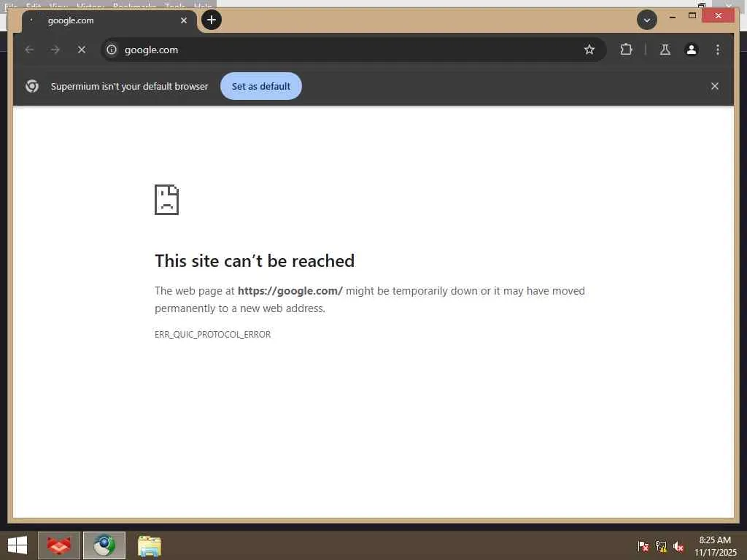Click the back navigation arrow
This screenshot has height=560, width=747.
click(29, 50)
